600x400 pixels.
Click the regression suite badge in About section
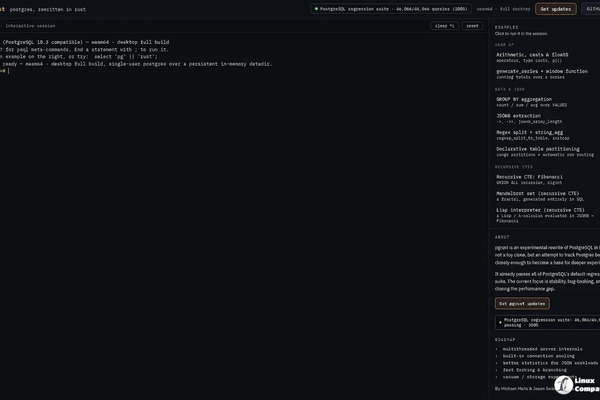click(x=548, y=322)
